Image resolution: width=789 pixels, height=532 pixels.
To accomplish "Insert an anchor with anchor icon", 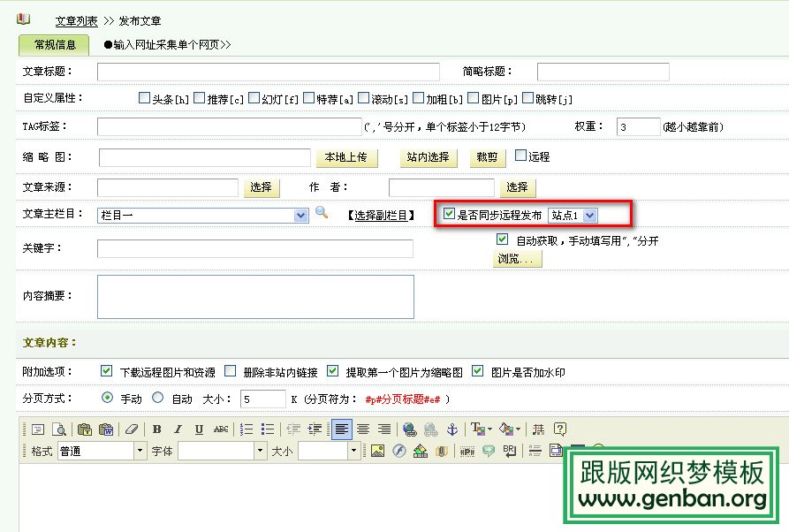I will pos(451,429).
